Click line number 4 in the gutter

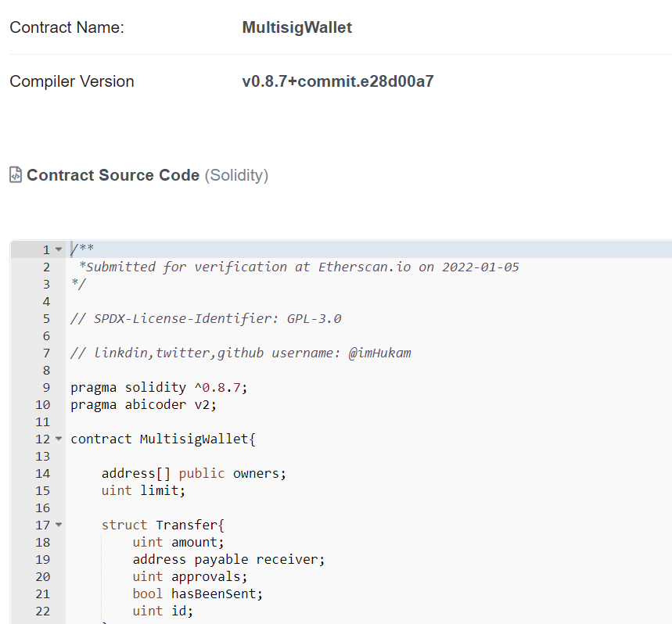point(46,302)
